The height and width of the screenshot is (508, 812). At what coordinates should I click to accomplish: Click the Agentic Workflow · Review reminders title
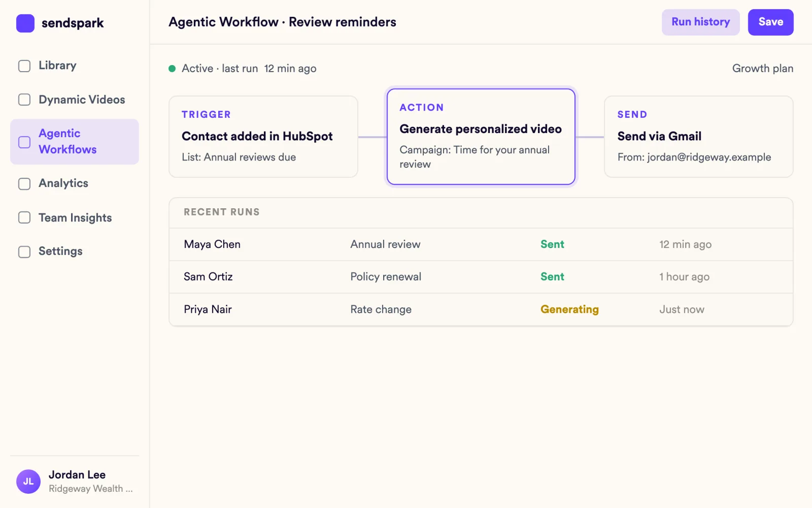tap(282, 22)
